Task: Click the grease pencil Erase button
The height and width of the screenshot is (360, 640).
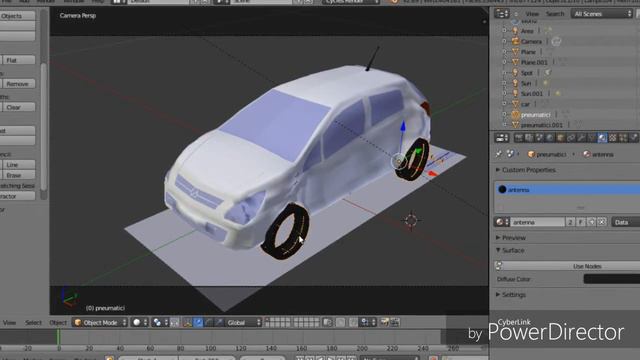Action: (18, 175)
